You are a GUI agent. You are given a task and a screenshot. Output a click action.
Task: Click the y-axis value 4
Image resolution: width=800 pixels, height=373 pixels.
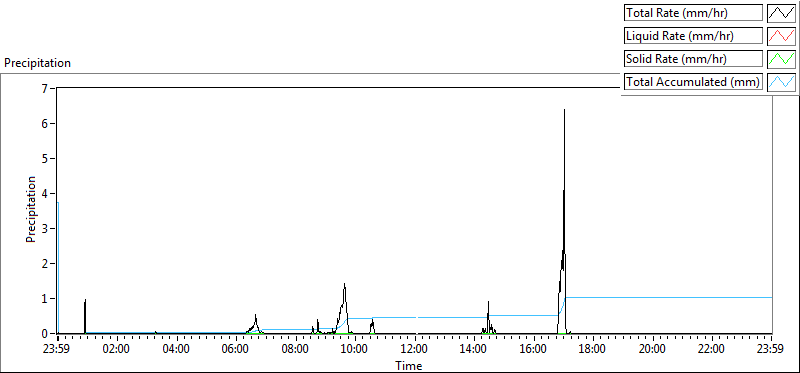point(44,194)
